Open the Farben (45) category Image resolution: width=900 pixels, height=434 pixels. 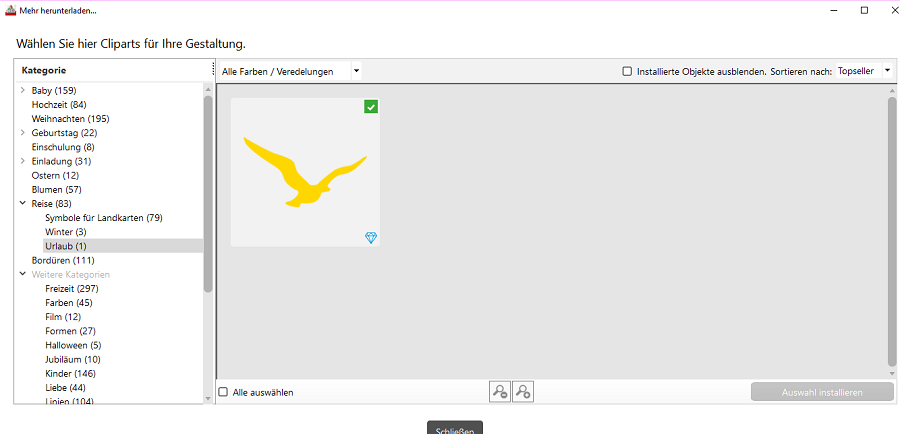[x=69, y=303]
